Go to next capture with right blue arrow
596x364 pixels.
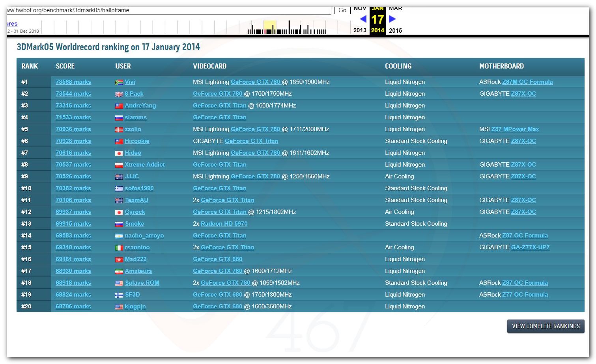(x=392, y=19)
